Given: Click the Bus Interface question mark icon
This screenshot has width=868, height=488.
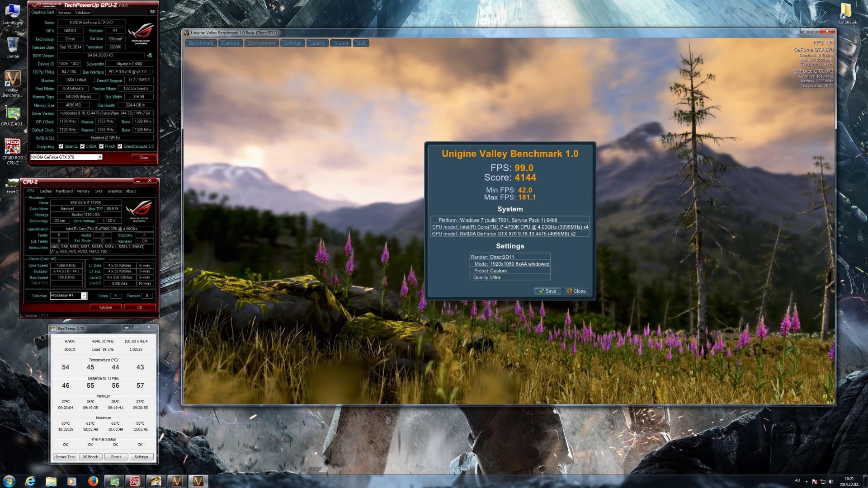Looking at the screenshot, I should 152,72.
